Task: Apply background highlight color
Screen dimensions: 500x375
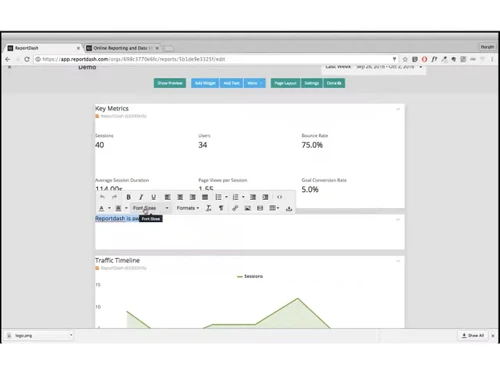Action: [x=118, y=208]
